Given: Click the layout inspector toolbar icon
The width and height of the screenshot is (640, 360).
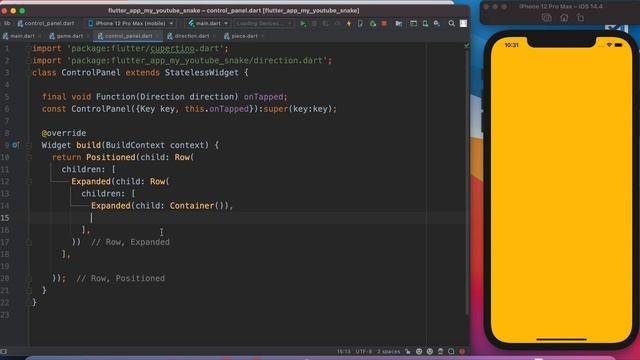Looking at the screenshot, I should tap(413, 24).
